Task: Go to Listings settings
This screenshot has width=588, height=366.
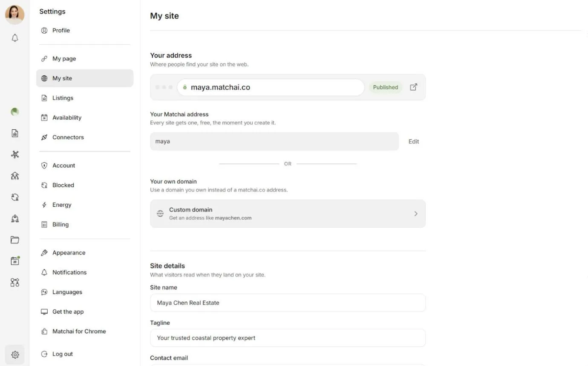Action: click(x=85, y=98)
